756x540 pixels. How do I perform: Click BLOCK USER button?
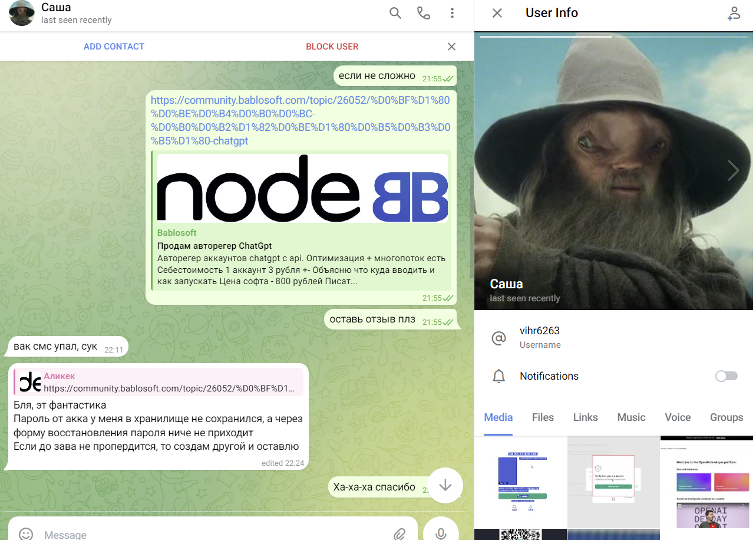(332, 47)
